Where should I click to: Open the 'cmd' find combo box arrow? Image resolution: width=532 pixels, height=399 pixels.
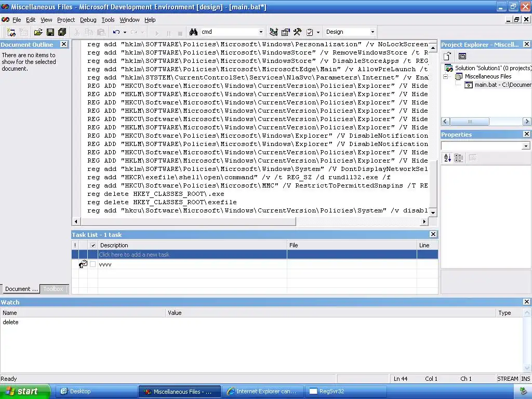tap(261, 32)
